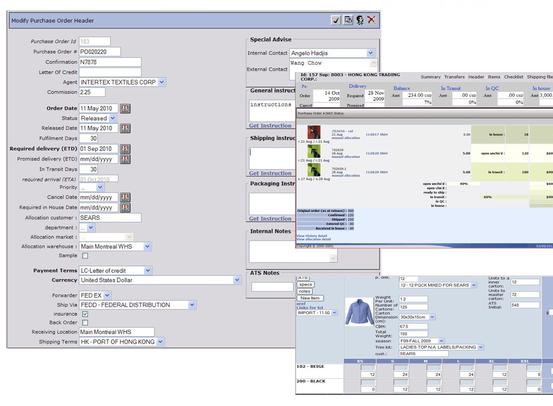The image size is (553, 406).
Task: Click the Weight Per Unit field
Action: point(413,299)
